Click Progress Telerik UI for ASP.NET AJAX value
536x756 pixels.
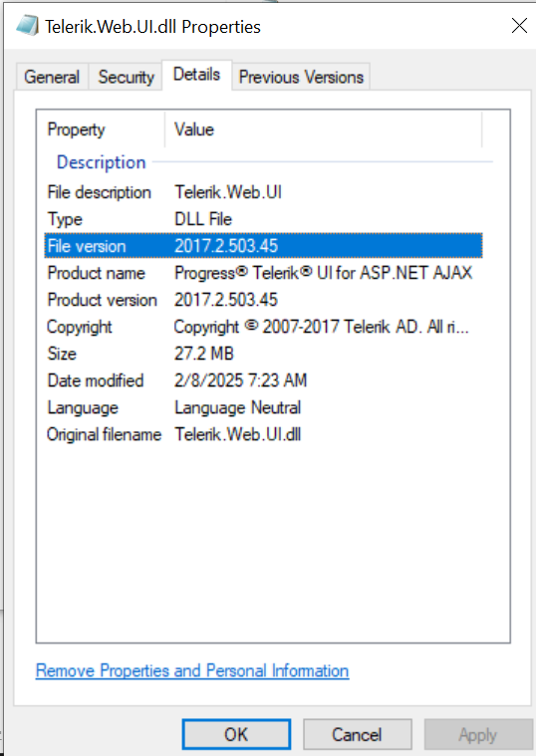point(323,273)
